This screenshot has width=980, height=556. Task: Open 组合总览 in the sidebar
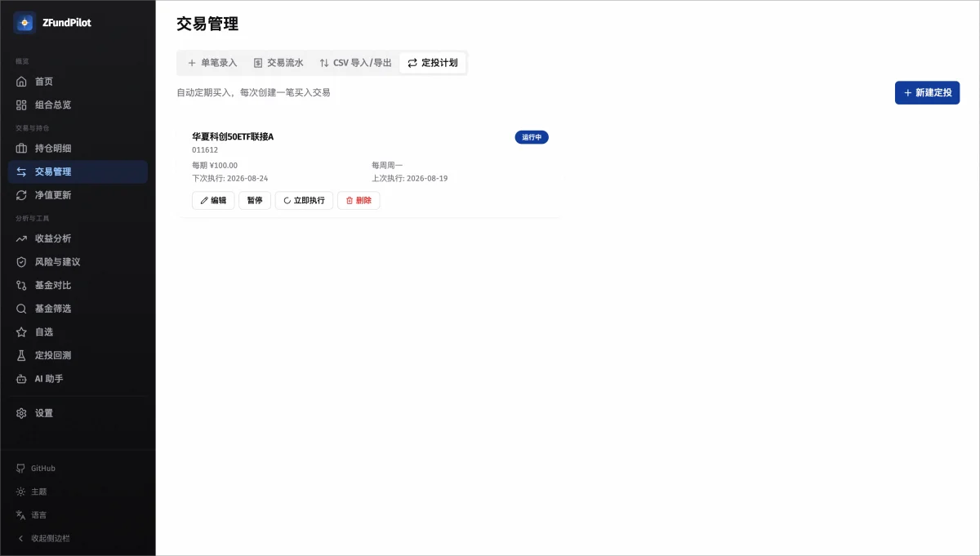pos(78,105)
